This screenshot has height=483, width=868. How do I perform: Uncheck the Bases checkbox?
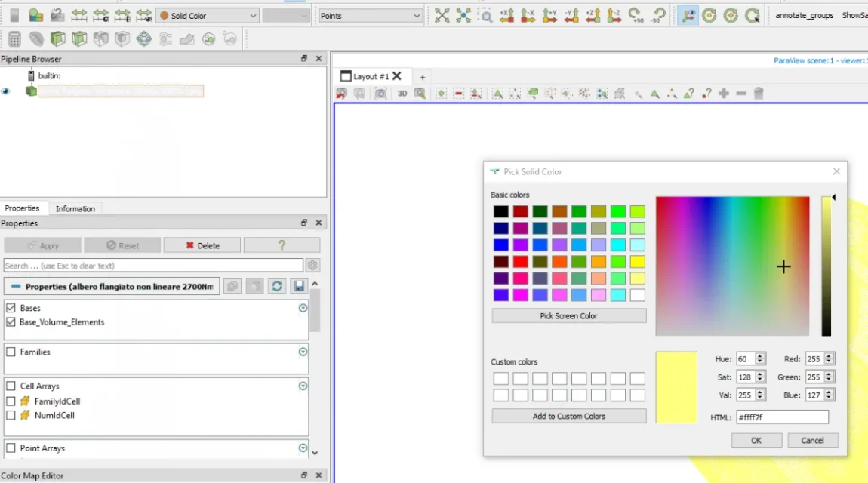click(x=11, y=308)
